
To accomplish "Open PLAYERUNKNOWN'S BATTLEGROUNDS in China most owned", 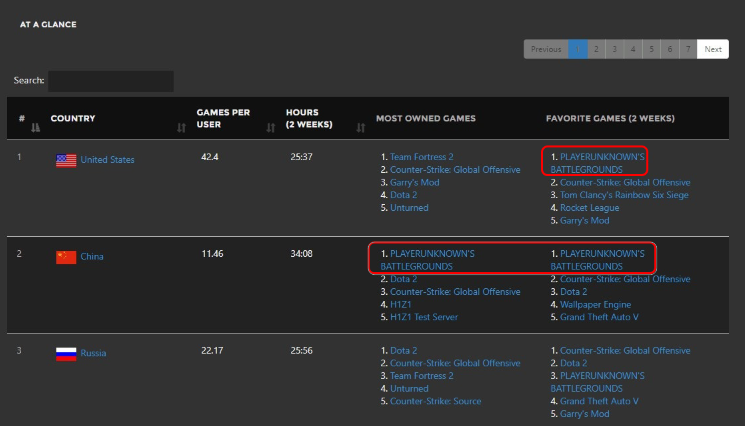I will pos(427,260).
